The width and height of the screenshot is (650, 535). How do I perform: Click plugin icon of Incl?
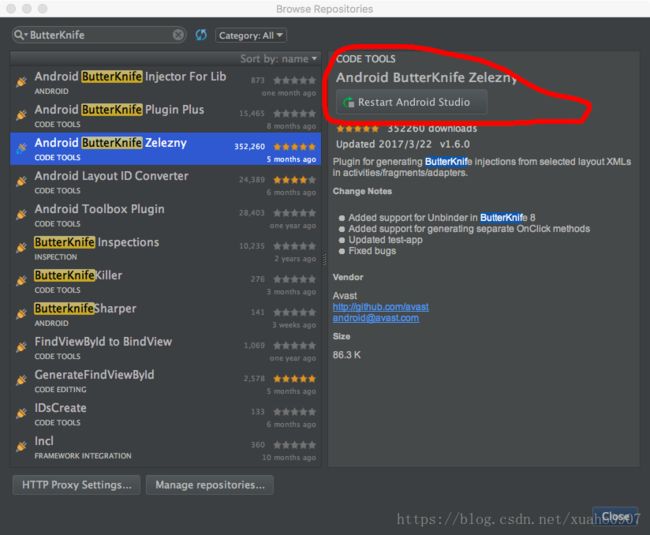point(22,446)
